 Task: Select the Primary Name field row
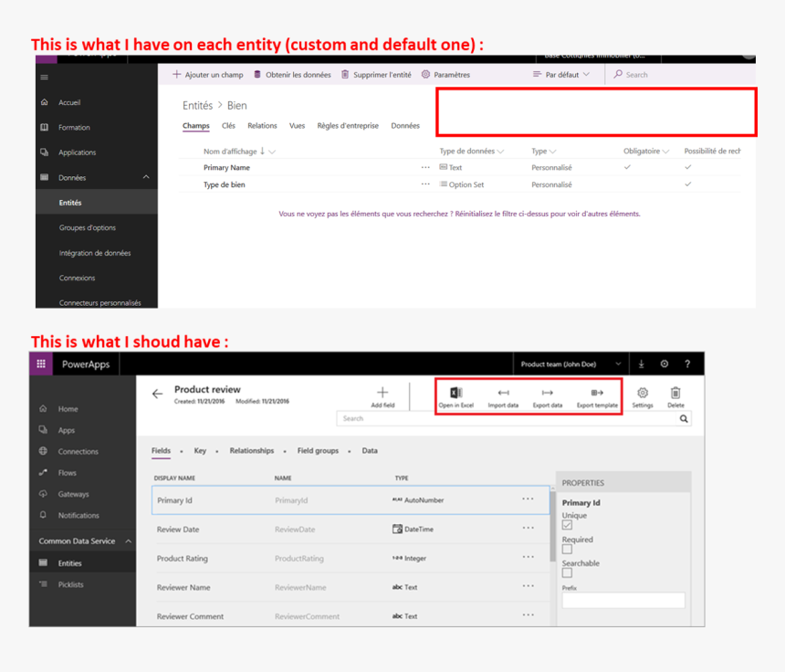tap(459, 167)
